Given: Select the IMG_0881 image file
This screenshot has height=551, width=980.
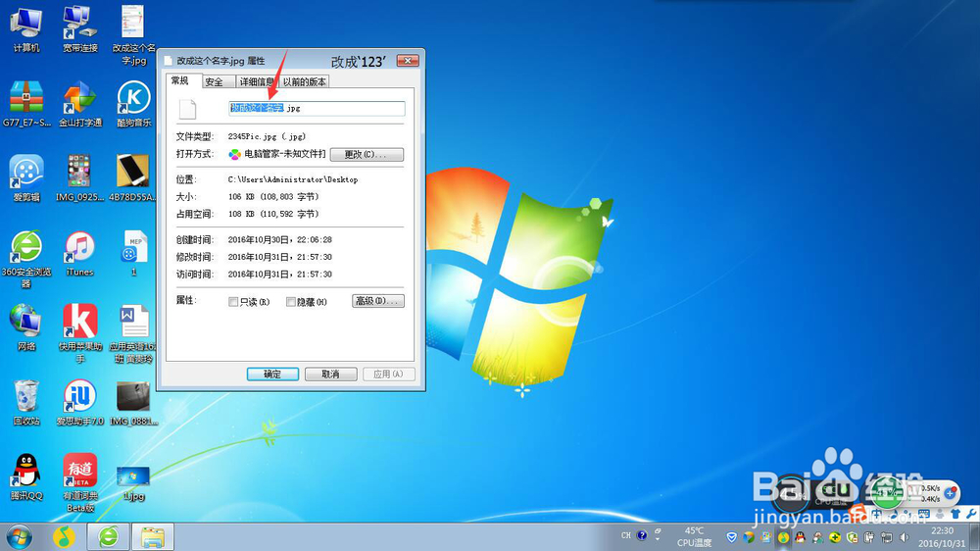Looking at the screenshot, I should tap(133, 402).
